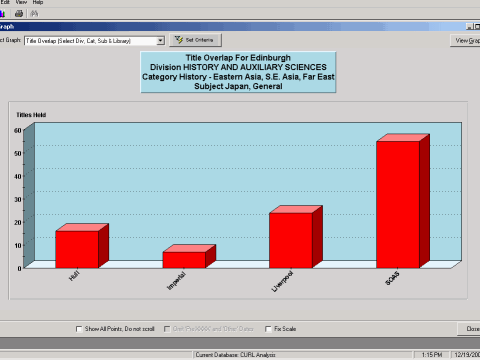Click the printer icon in the toolbar
Image resolution: width=480 pixels, height=360 pixels.
pos(19,13)
